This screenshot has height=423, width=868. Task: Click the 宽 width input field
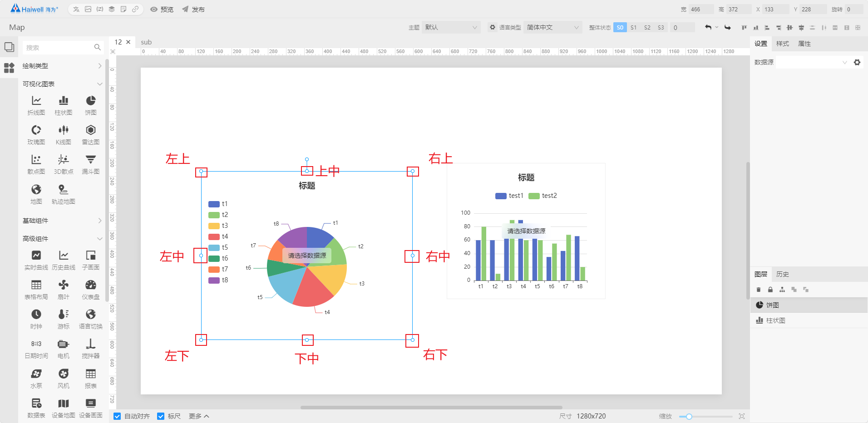point(701,9)
